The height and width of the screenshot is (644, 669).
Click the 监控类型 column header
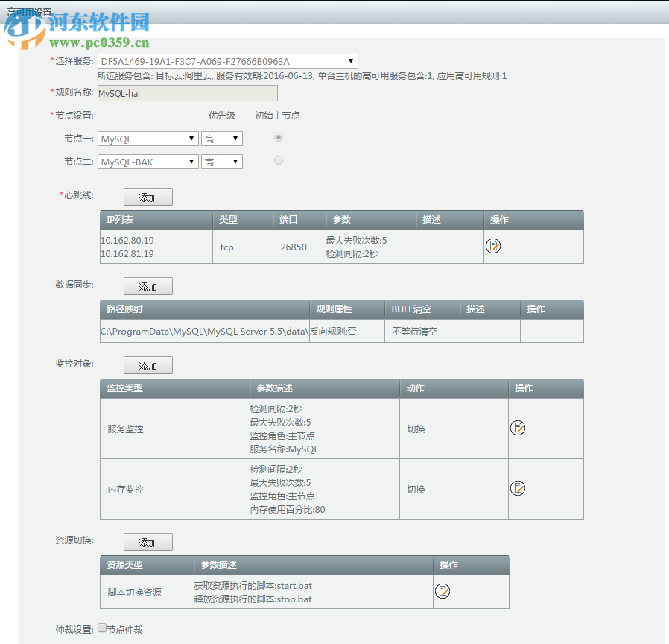pos(175,388)
